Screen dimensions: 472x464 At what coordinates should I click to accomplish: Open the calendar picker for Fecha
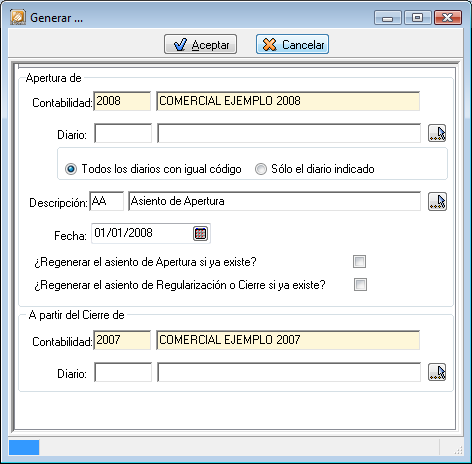click(200, 233)
